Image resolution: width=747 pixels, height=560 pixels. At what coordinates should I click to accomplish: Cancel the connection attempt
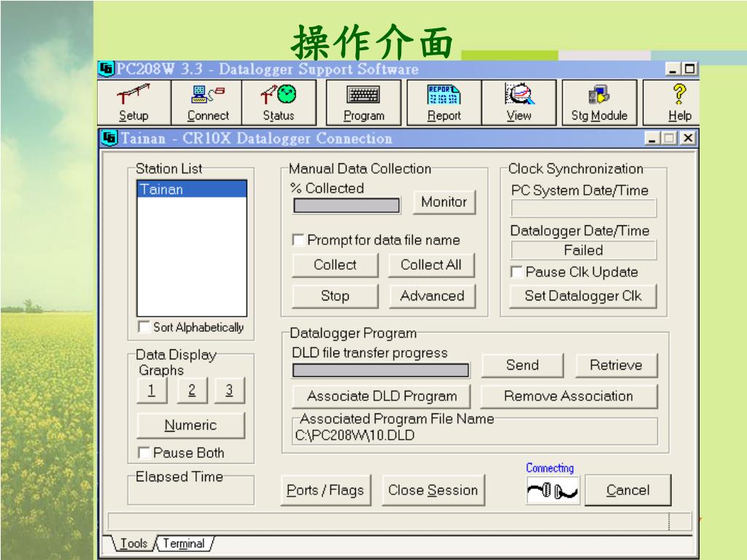coord(628,490)
